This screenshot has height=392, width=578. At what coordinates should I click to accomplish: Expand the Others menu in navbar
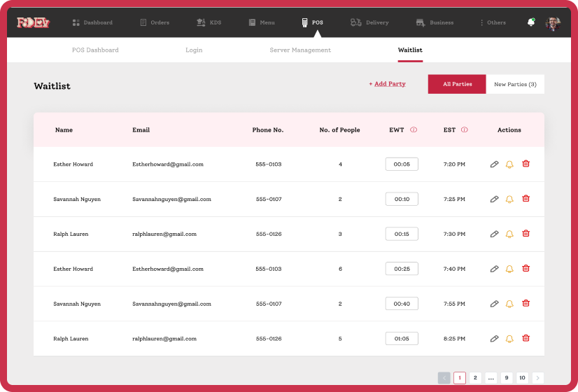(493, 22)
